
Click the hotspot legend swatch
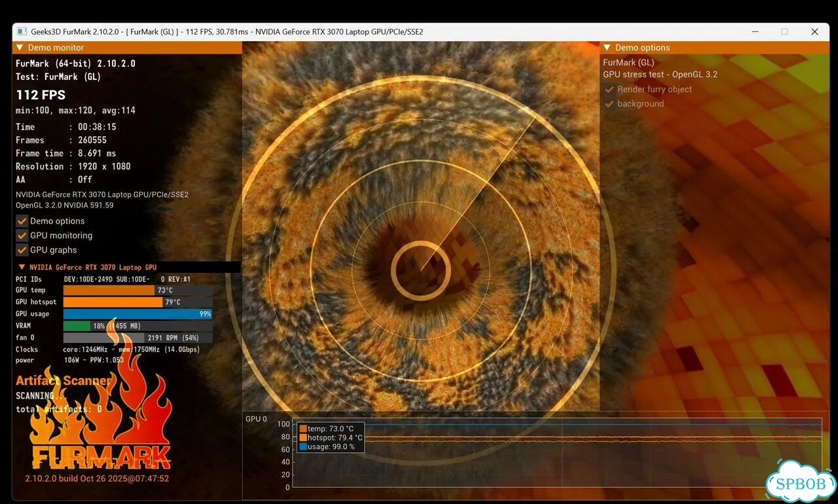(303, 438)
